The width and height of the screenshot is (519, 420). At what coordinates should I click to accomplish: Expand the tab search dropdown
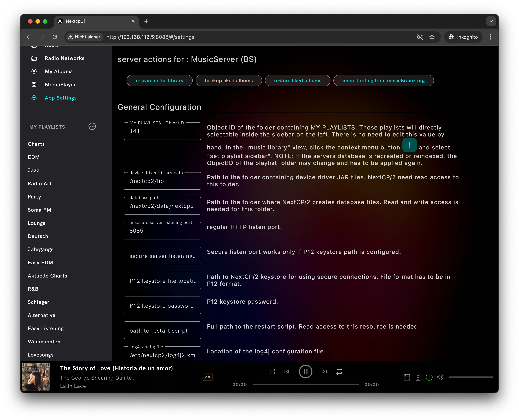pos(491,21)
